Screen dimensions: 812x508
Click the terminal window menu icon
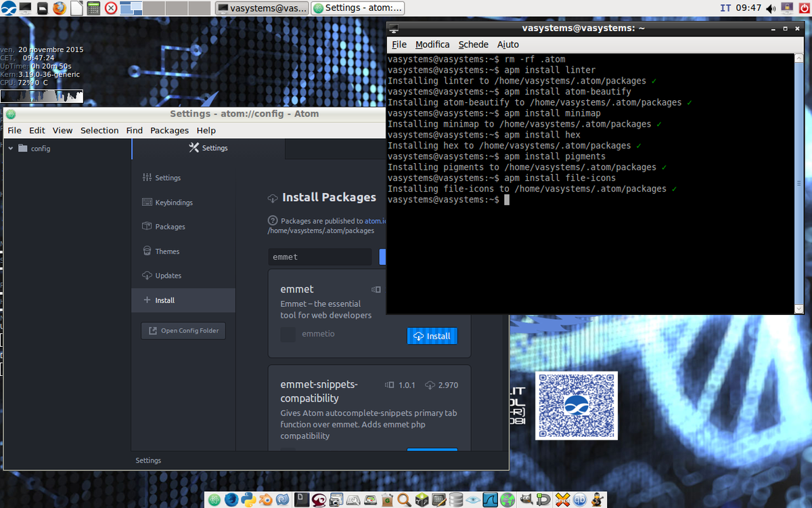tap(394, 28)
